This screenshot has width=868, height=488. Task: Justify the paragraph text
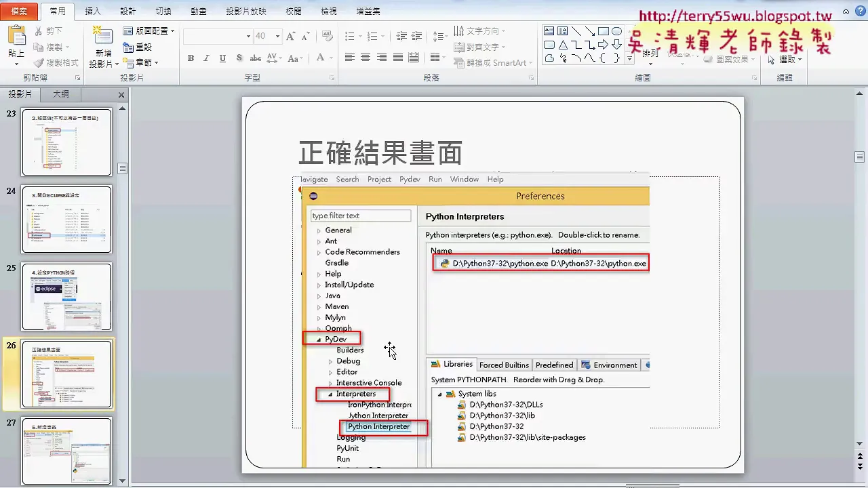(398, 58)
